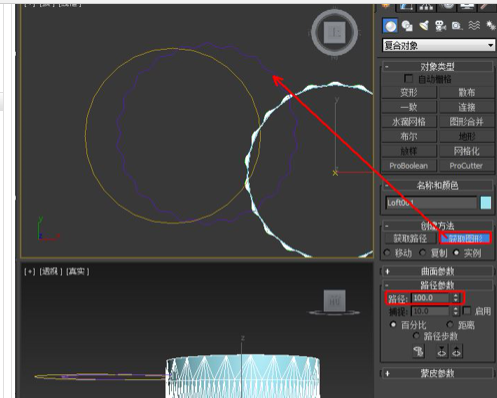
Task: Switch to the Shapes category icon
Action: (407, 26)
